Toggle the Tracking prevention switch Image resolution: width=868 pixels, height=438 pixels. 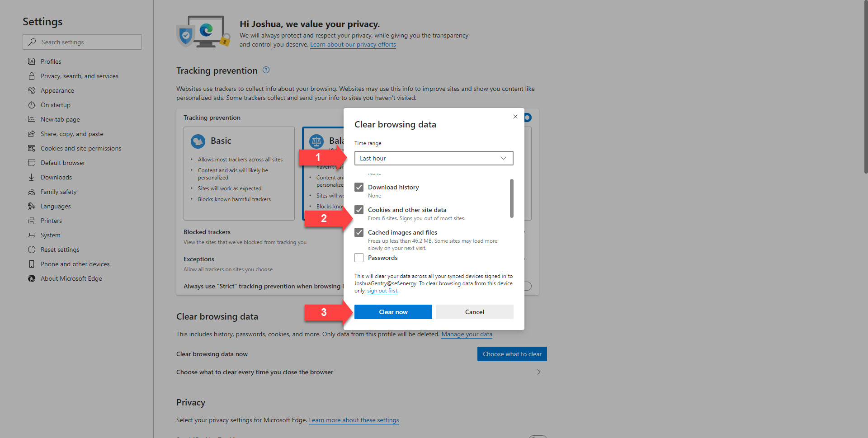(528, 118)
